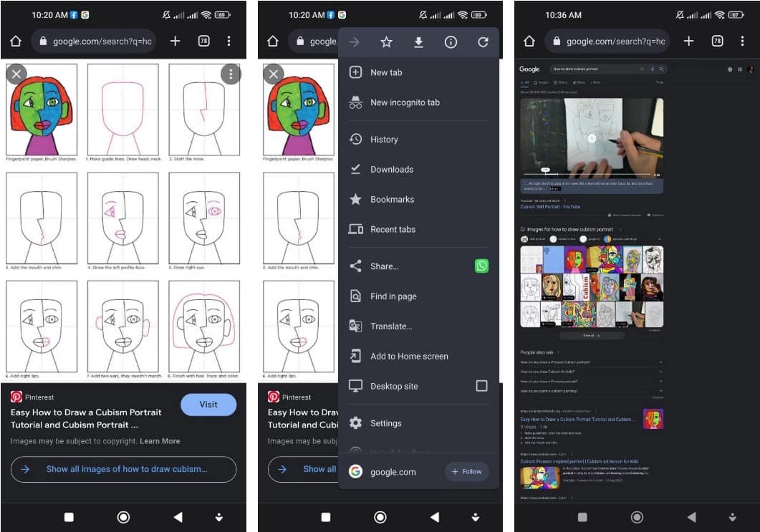Tap the Android home circle on middle screen

click(x=380, y=517)
